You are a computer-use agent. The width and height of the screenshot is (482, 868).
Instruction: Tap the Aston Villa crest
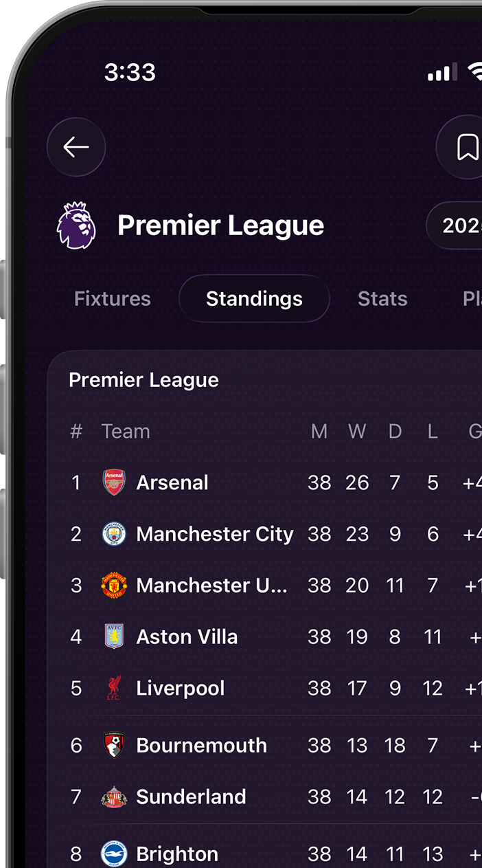tap(114, 636)
